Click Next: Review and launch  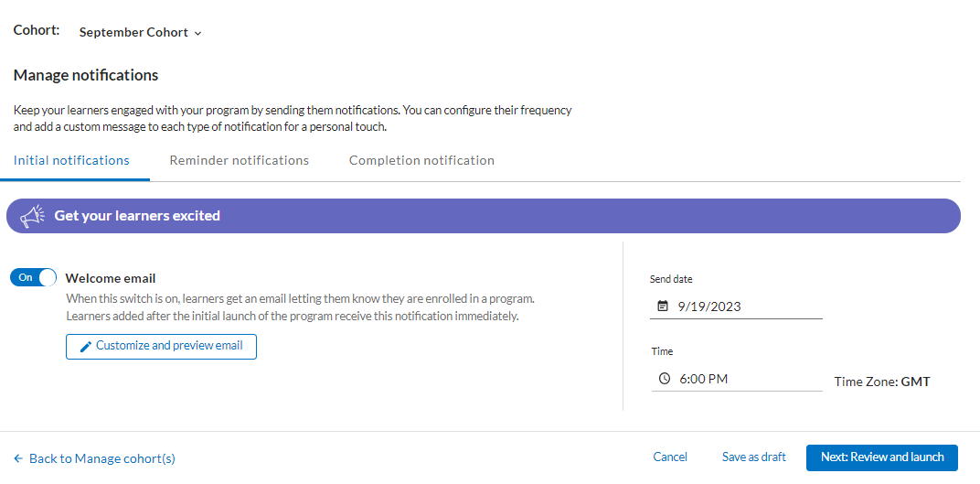(881, 457)
